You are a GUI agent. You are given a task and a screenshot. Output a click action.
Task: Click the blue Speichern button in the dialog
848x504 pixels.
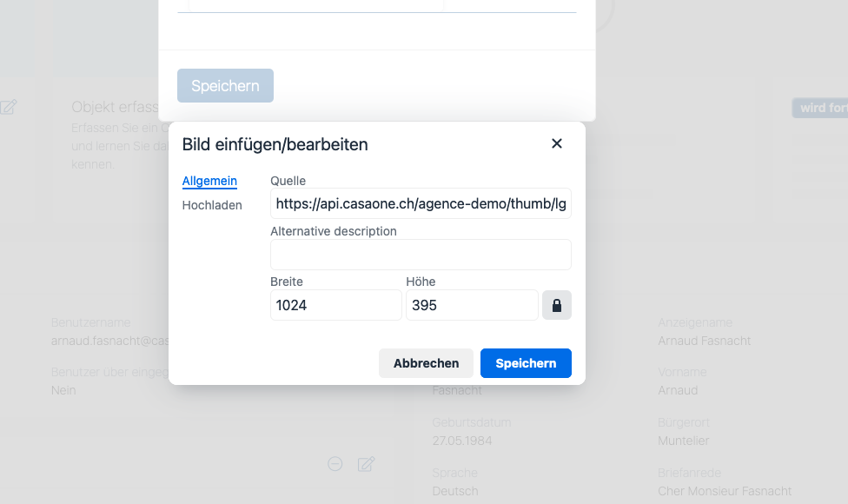pos(526,363)
